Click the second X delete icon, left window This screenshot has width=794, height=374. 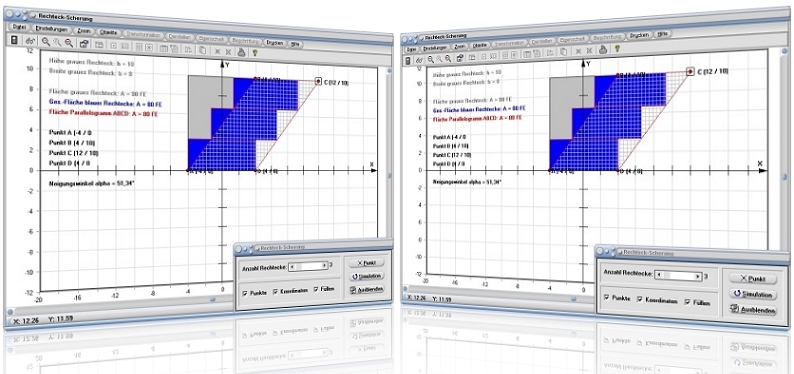tap(228, 52)
